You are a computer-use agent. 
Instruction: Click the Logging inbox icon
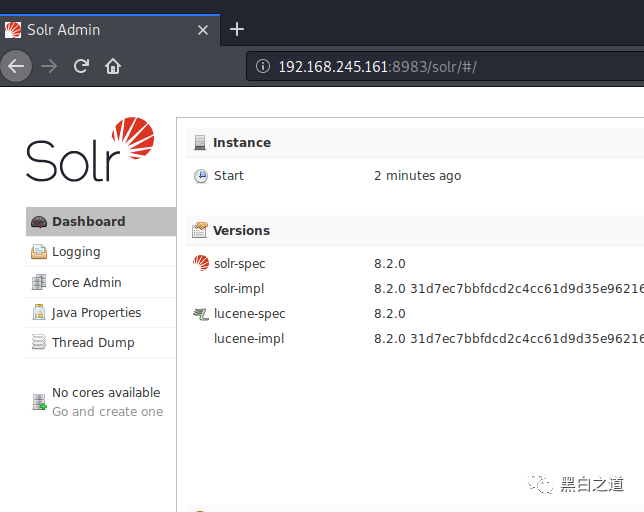tap(39, 252)
